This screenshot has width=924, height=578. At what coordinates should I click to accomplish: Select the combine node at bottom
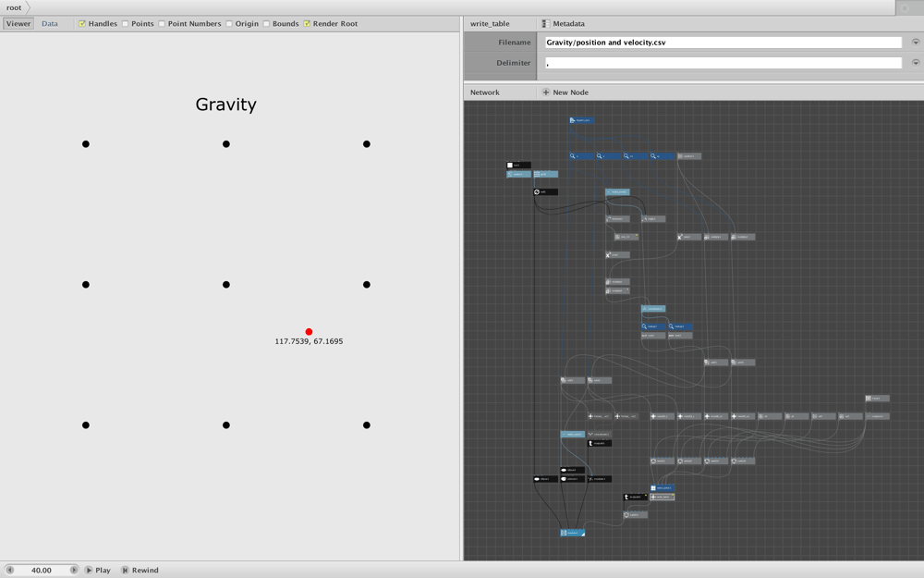[x=572, y=533]
